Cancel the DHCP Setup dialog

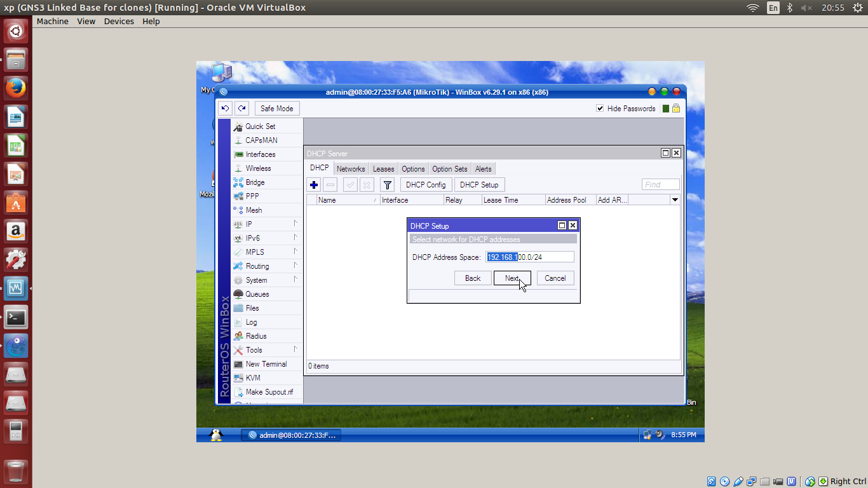555,278
